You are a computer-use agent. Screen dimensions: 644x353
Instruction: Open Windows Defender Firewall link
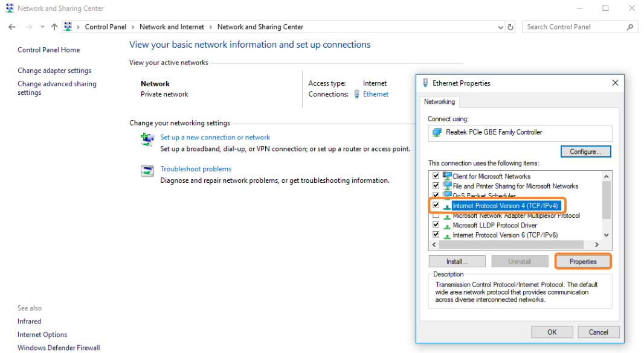[59, 348]
